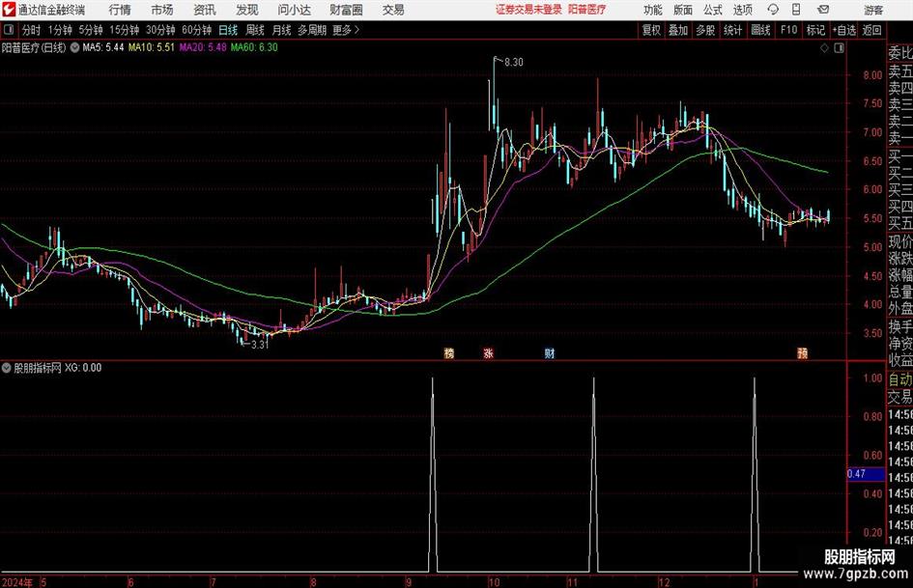The height and width of the screenshot is (588, 913).
Task: Expand the 股朋指标网 indicator dropdown arrow
Action: (x=7, y=368)
